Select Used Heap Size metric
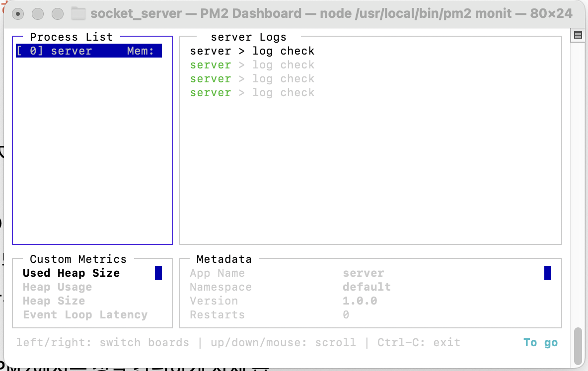 click(x=71, y=273)
